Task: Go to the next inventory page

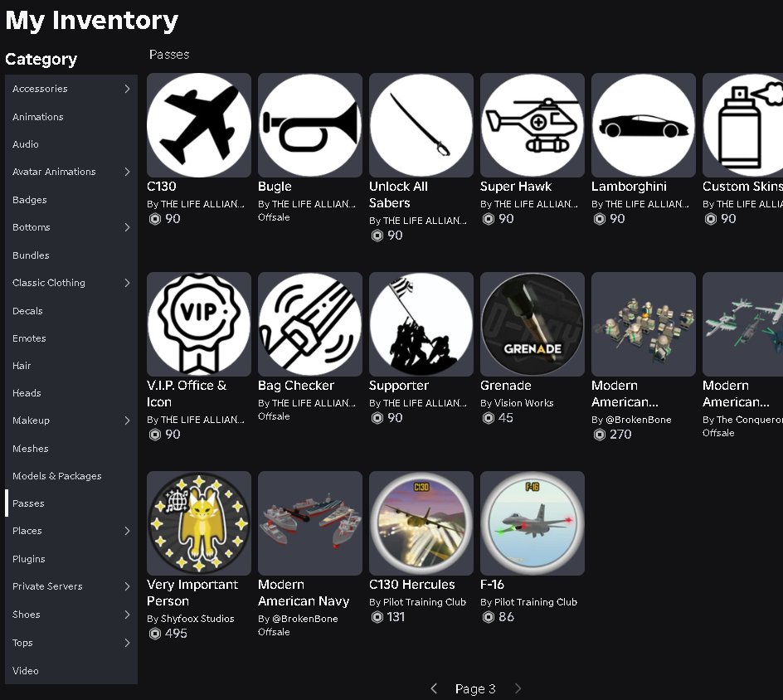Action: pos(518,688)
